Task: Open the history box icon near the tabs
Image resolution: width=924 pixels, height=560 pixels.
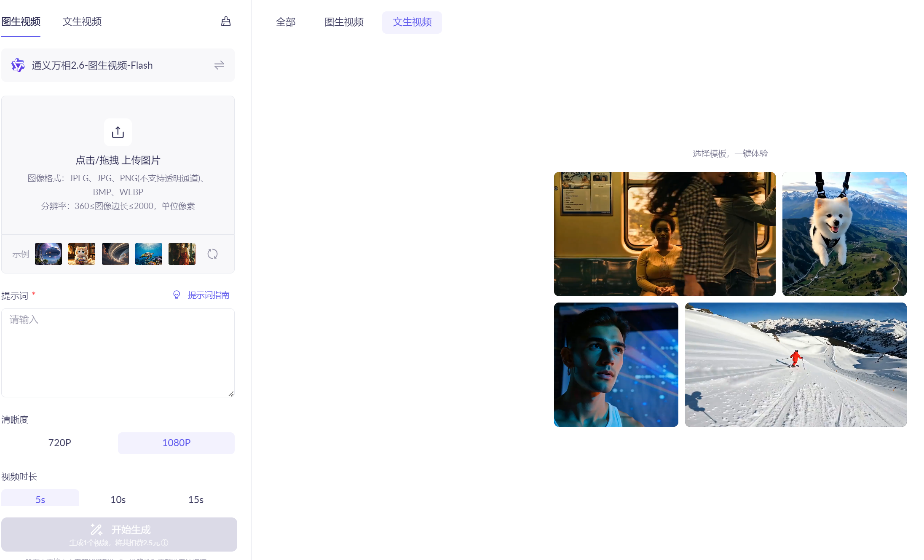Action: point(226,21)
